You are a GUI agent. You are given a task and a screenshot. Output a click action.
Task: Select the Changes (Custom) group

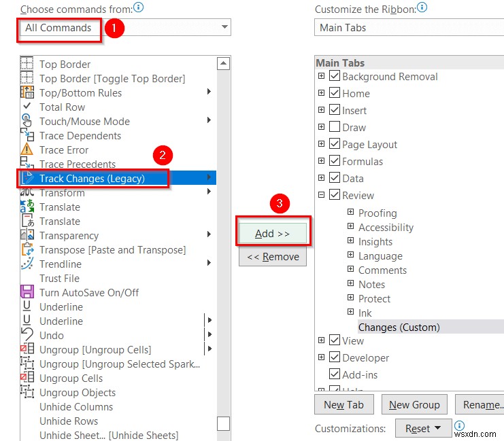pyautogui.click(x=399, y=327)
